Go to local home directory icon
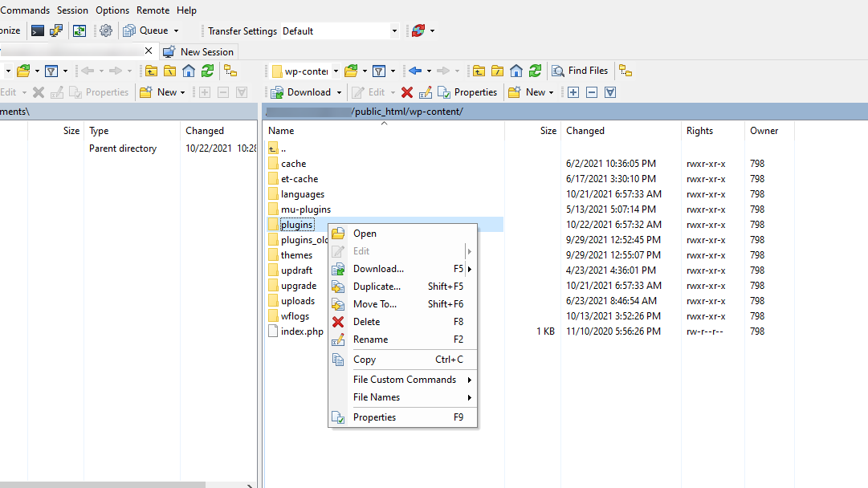The height and width of the screenshot is (488, 868). pos(189,71)
